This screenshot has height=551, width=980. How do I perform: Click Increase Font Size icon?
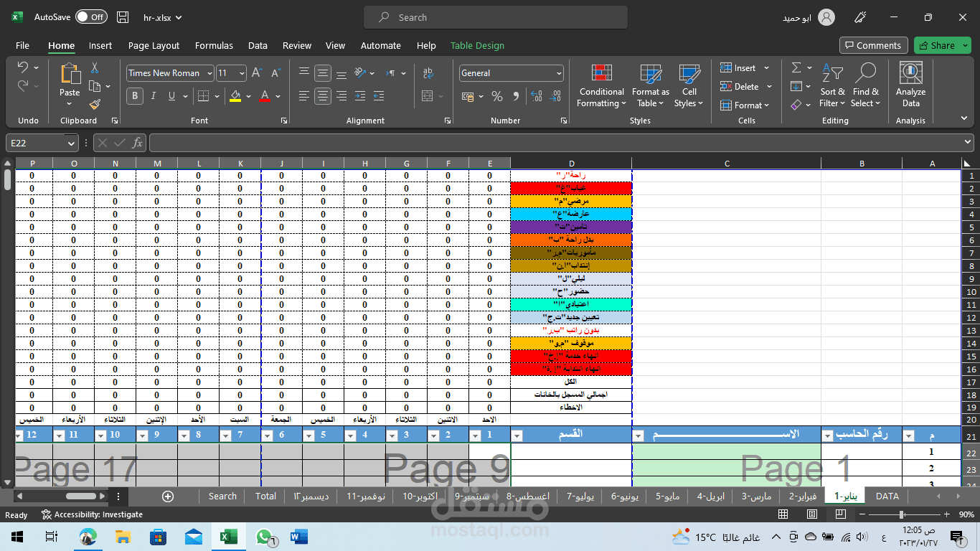[x=258, y=73]
